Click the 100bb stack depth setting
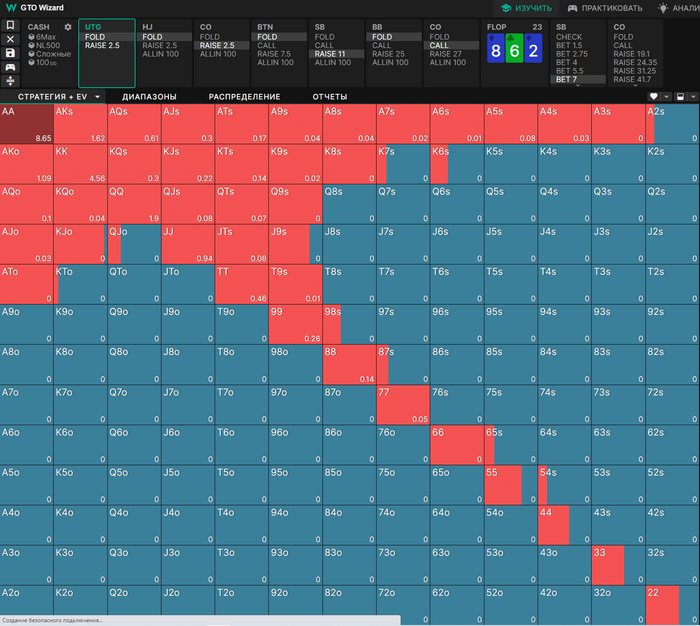 (x=42, y=63)
